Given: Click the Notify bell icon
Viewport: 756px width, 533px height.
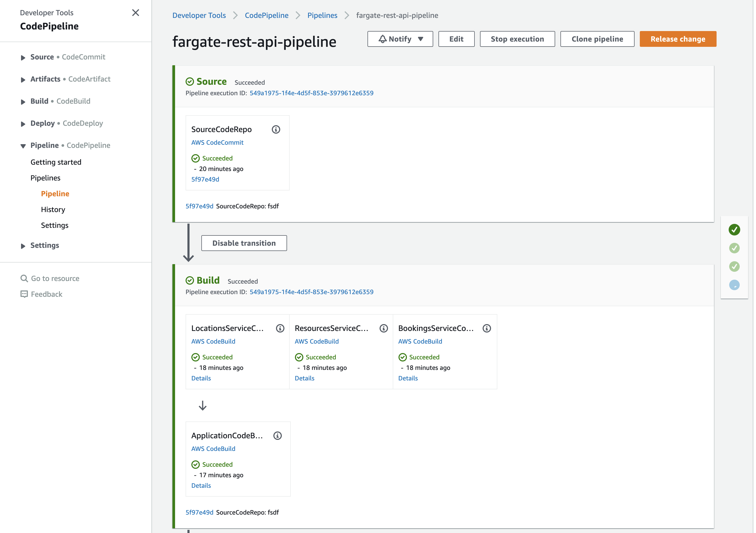Looking at the screenshot, I should [382, 39].
